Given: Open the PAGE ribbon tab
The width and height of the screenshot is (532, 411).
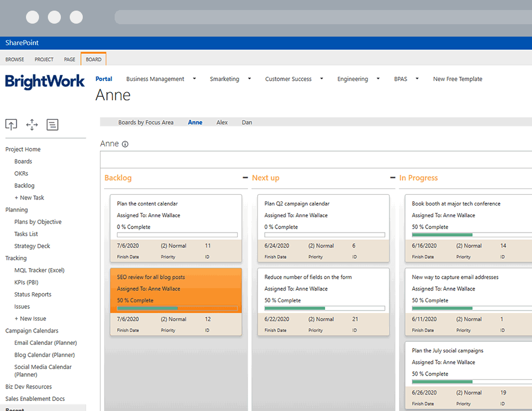Looking at the screenshot, I should pos(70,59).
